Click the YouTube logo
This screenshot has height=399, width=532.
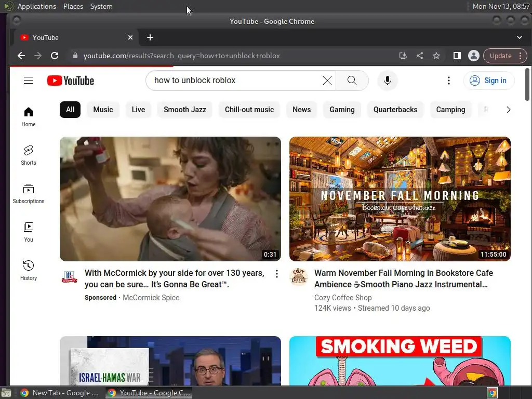71,81
